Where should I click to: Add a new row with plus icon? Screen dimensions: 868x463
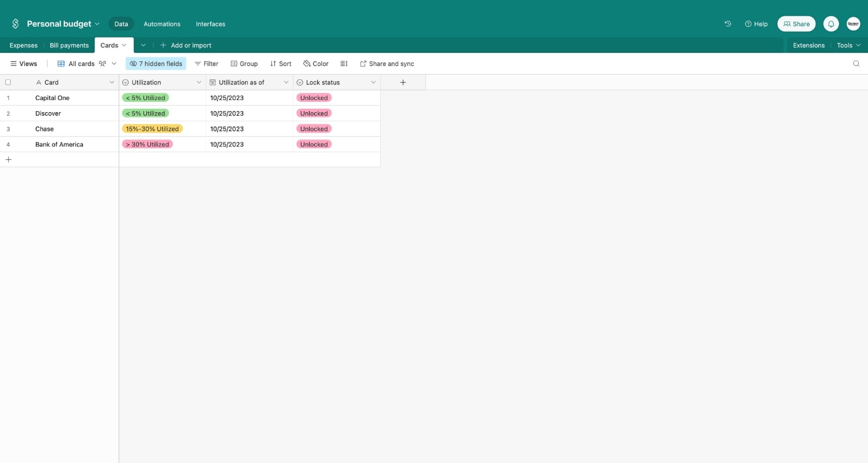click(8, 159)
